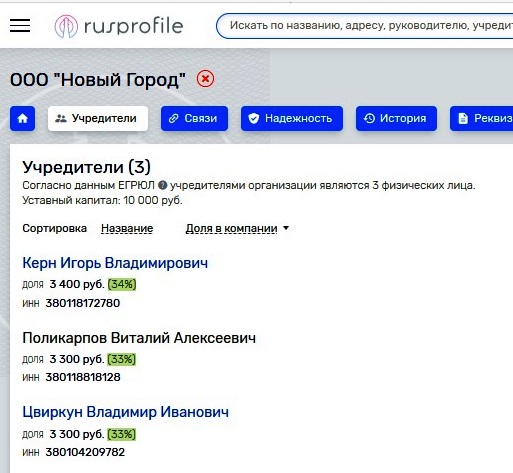513x473 pixels.
Task: Click the red liquidated-status cross icon
Action: [x=205, y=79]
